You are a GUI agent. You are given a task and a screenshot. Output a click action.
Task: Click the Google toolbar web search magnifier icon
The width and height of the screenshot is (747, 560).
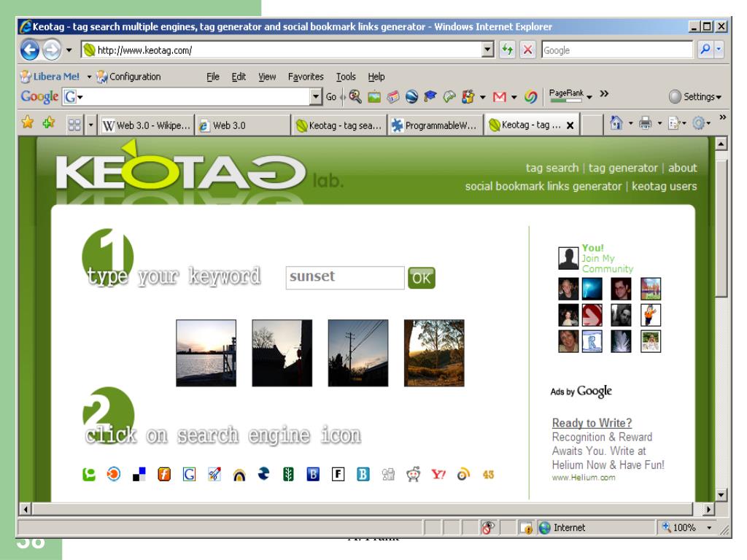355,97
